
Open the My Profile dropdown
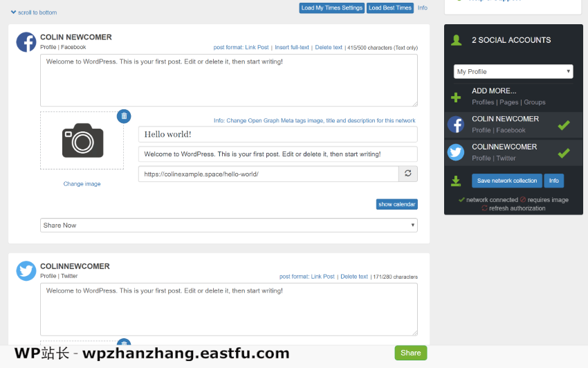pos(513,72)
